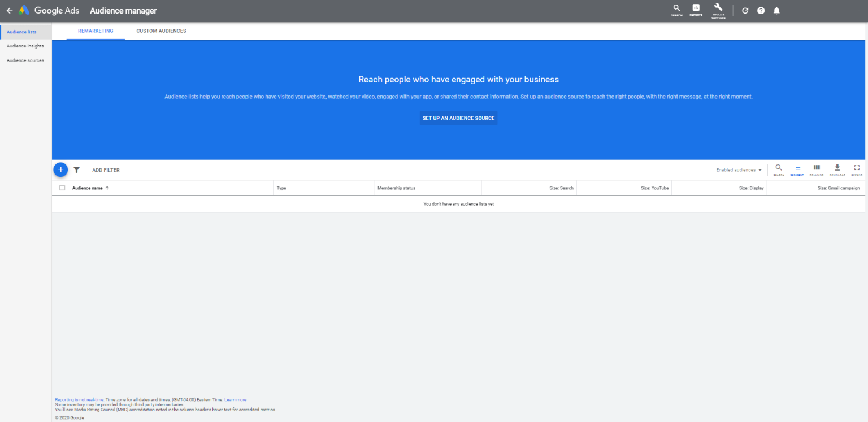The image size is (868, 422).
Task: Open Search from the top header
Action: tap(676, 10)
